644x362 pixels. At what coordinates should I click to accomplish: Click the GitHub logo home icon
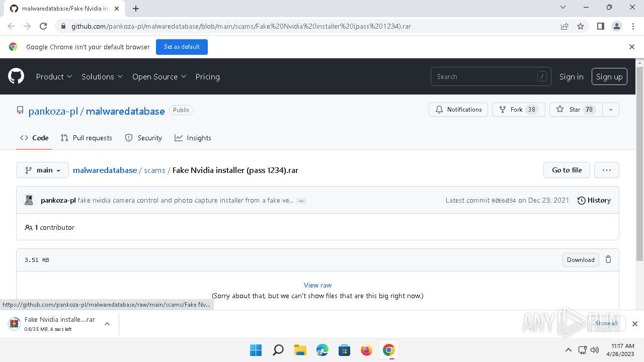tap(16, 76)
